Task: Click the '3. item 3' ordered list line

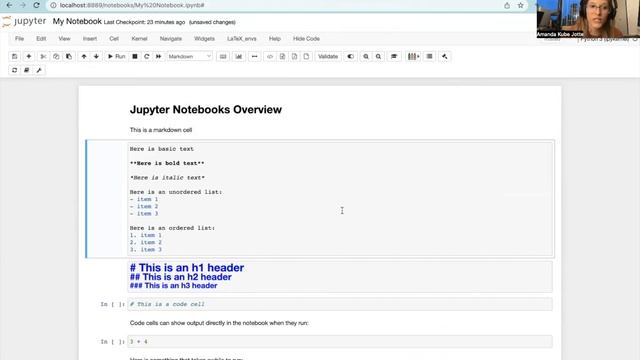Action: coord(146,249)
